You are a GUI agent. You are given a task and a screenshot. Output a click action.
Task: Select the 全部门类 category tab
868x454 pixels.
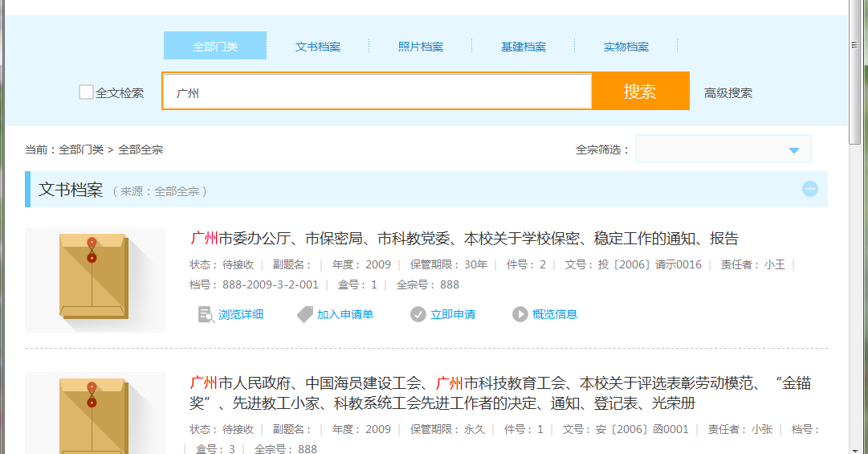[214, 46]
